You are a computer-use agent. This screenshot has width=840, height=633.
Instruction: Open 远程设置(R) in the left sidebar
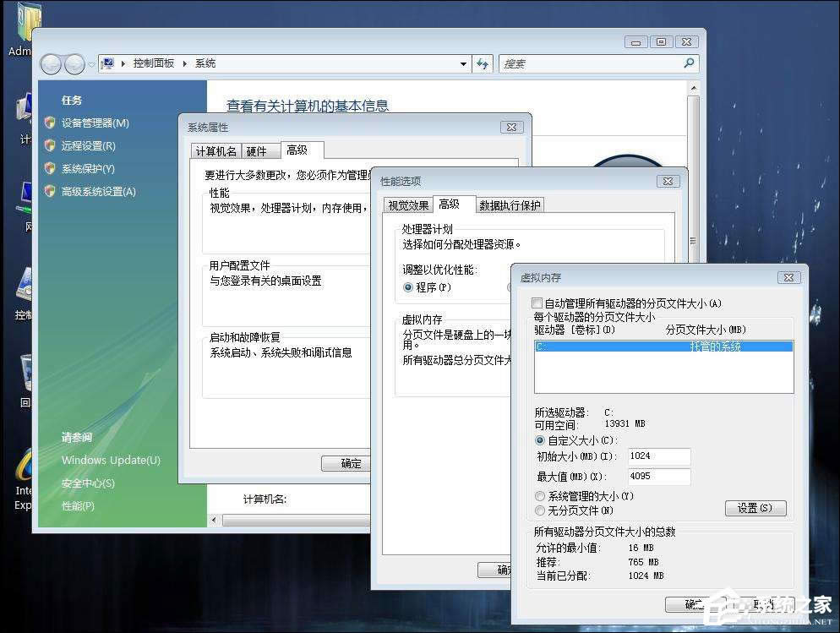point(88,146)
